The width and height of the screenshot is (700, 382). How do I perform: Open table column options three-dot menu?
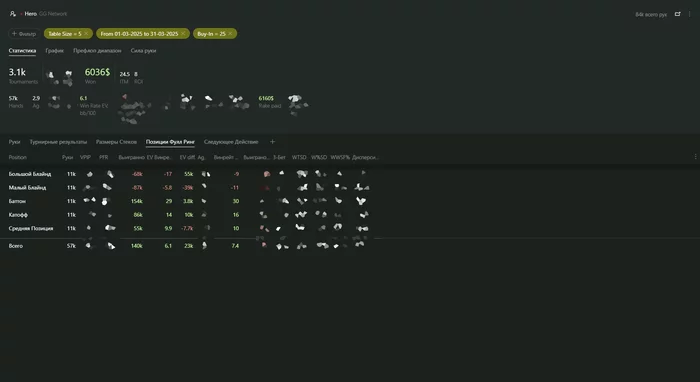[x=696, y=157]
